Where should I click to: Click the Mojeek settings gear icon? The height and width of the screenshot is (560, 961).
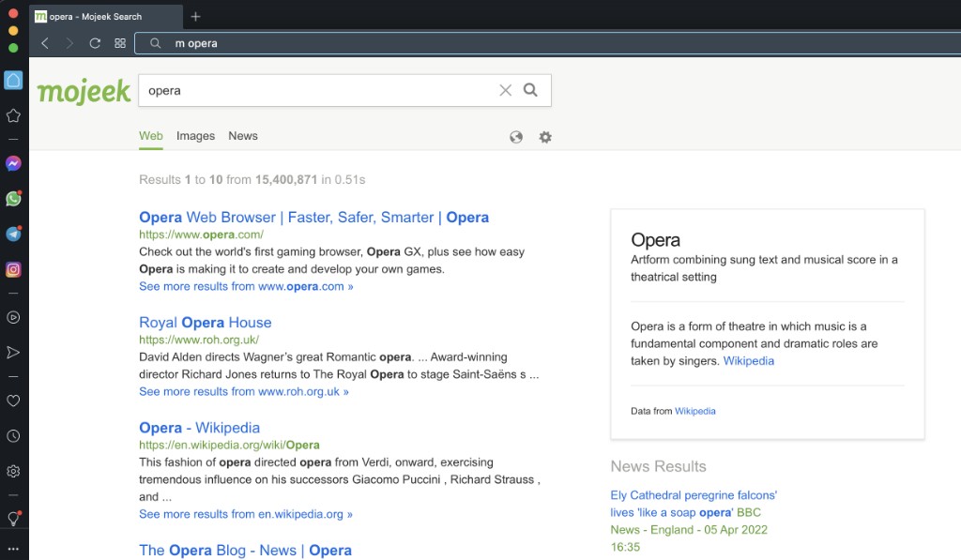pos(545,137)
